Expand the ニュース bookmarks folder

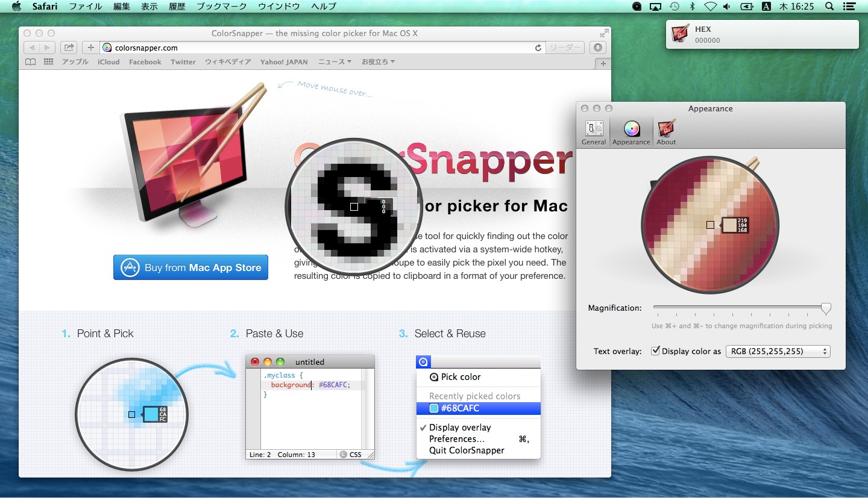coord(335,62)
